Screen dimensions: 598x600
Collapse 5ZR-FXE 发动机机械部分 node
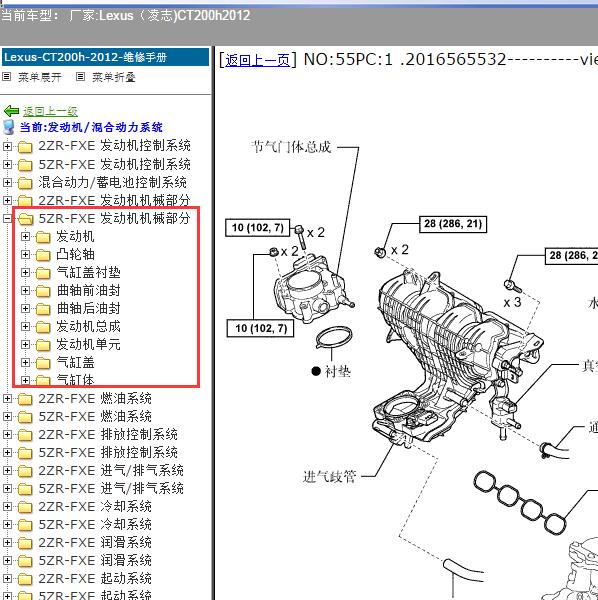7,218
